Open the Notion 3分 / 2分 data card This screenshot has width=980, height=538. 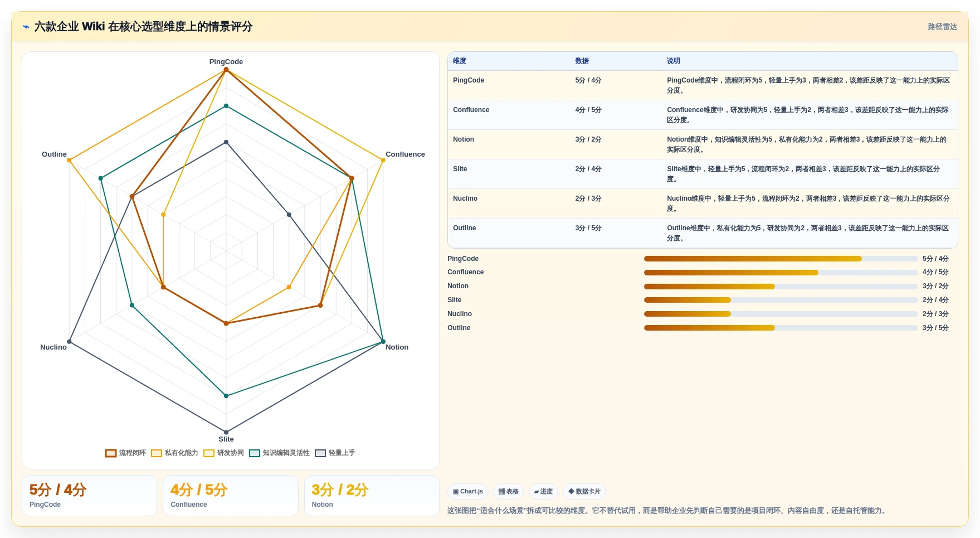[x=372, y=496]
